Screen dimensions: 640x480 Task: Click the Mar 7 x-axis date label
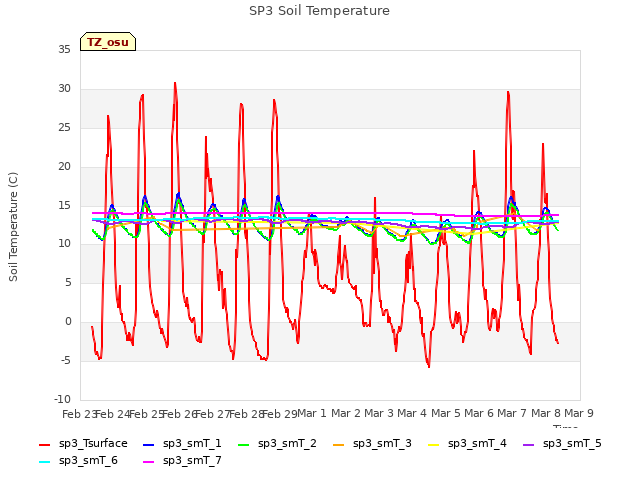(x=512, y=413)
